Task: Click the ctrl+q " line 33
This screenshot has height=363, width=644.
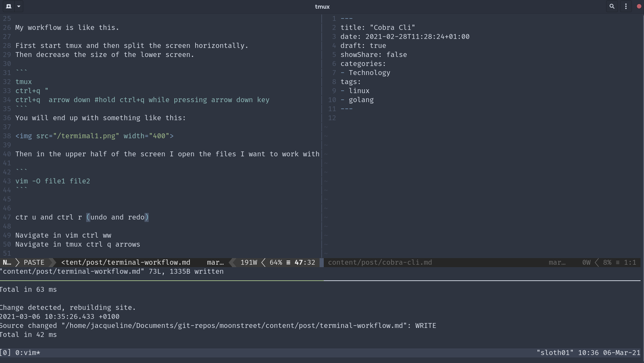Action: point(32,91)
